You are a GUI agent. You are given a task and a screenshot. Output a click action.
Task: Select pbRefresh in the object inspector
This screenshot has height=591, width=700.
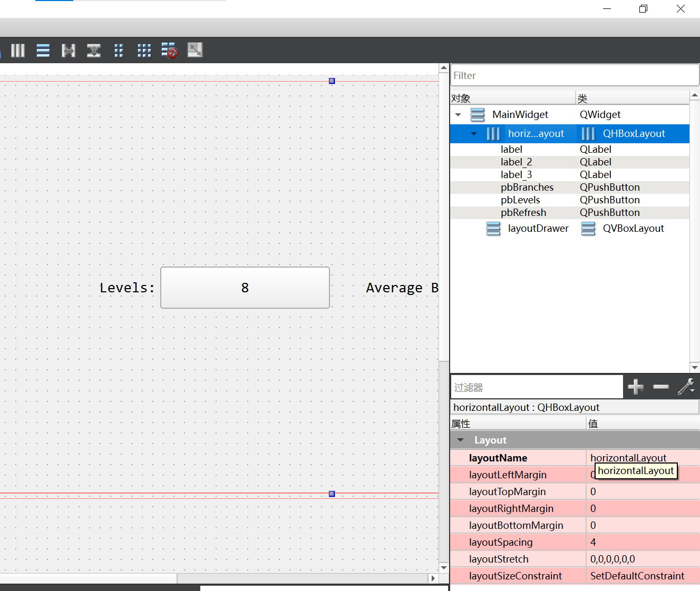point(570,213)
